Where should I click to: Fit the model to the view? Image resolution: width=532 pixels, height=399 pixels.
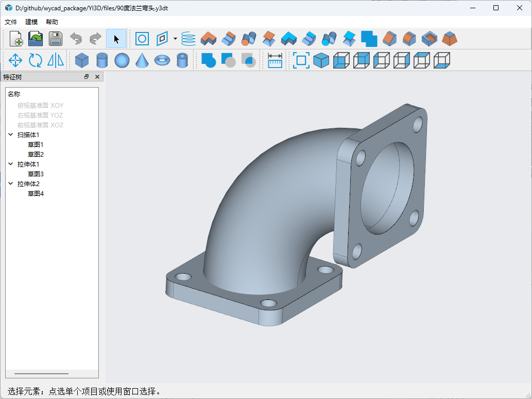[x=301, y=60]
